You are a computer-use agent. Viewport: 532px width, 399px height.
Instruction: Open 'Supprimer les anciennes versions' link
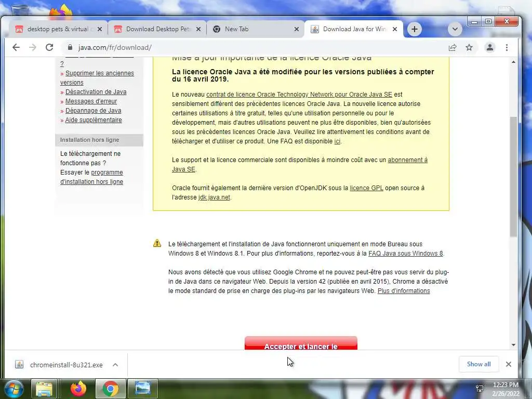[97, 78]
